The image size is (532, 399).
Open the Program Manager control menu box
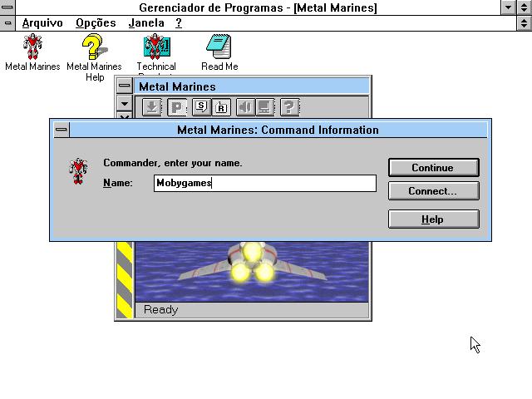7,7
